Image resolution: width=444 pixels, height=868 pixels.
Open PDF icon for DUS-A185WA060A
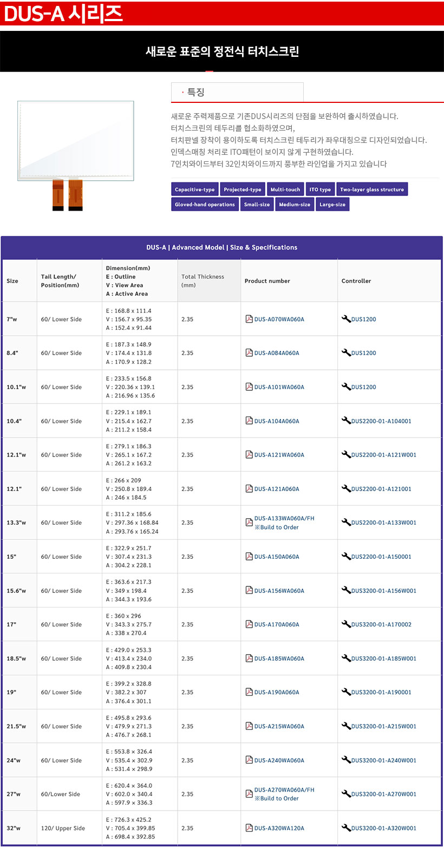pyautogui.click(x=249, y=658)
